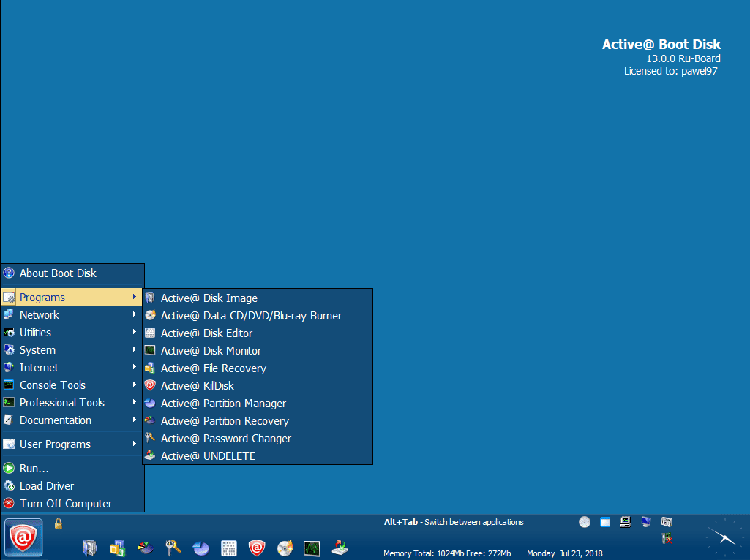Click Turn Off Computer
The image size is (750, 560).
66,504
